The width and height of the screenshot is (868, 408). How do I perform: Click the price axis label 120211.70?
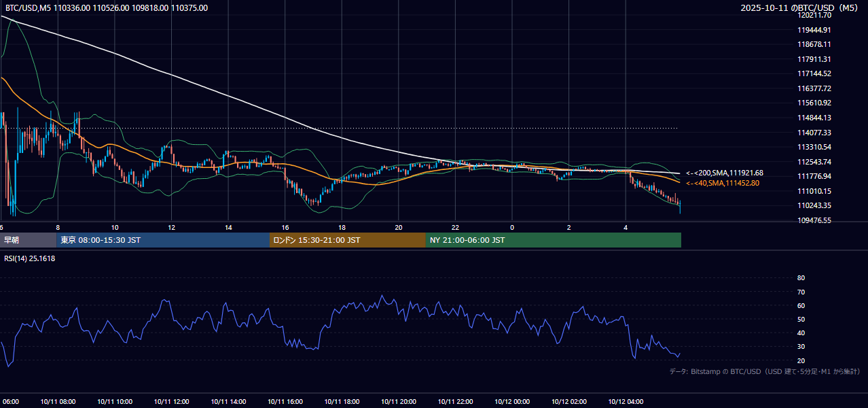coord(814,15)
